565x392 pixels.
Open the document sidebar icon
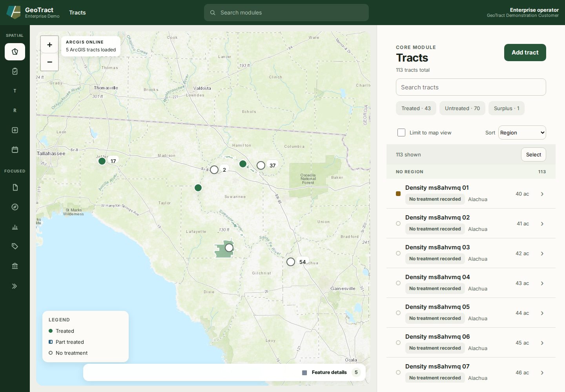[x=15, y=187]
